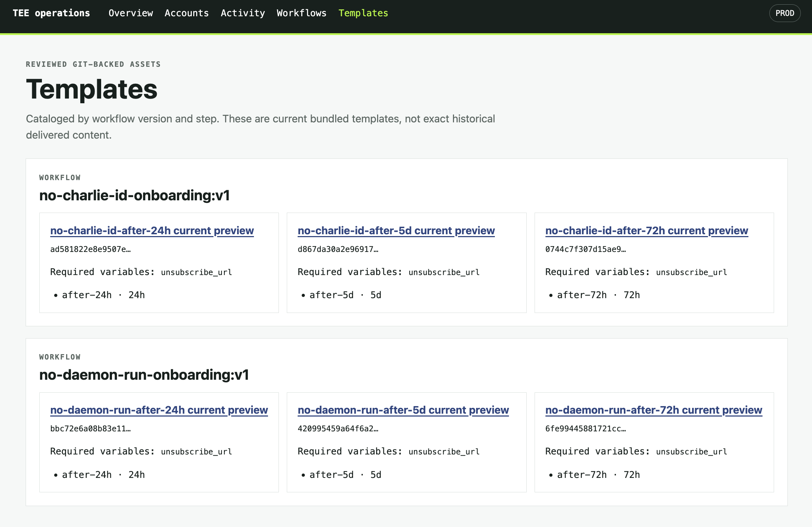Open no-daemon-run-after-72h current preview

[x=653, y=410]
